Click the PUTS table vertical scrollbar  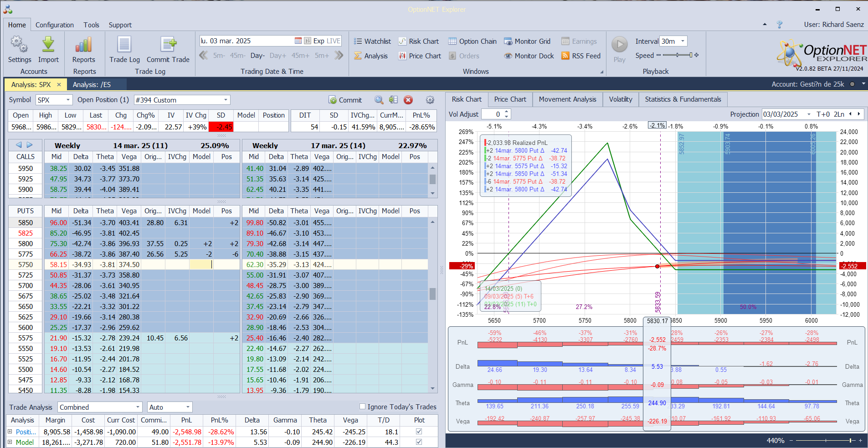[432, 305]
